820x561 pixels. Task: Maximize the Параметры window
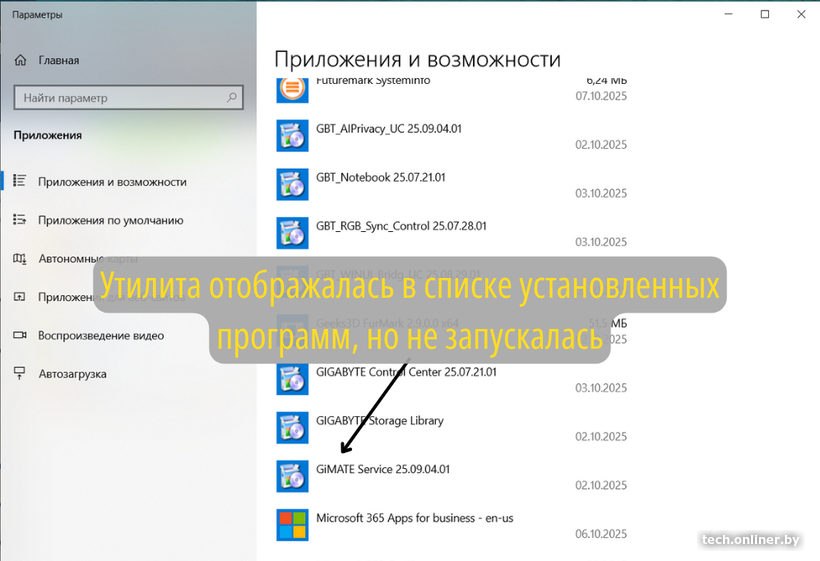(x=765, y=14)
